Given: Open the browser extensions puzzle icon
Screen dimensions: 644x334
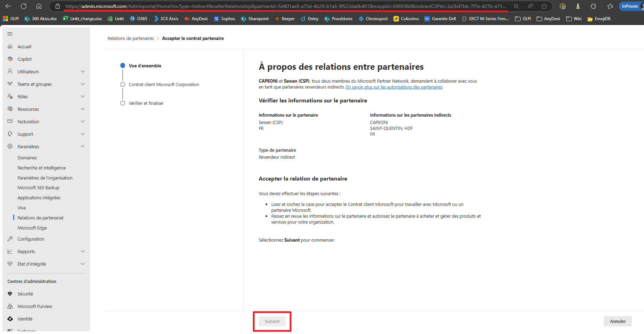Looking at the screenshot, I should (x=593, y=6).
